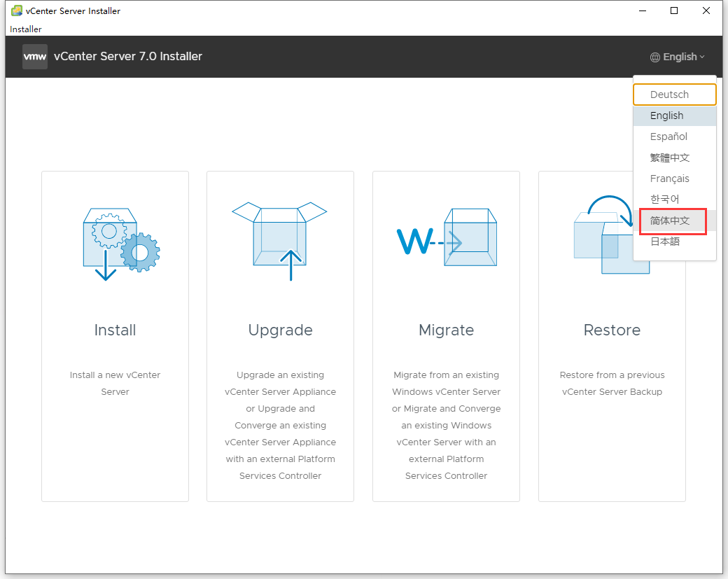Screen dimensions: 728x579
Task: Click 'Install a new vCenter Server' description
Action: point(115,383)
